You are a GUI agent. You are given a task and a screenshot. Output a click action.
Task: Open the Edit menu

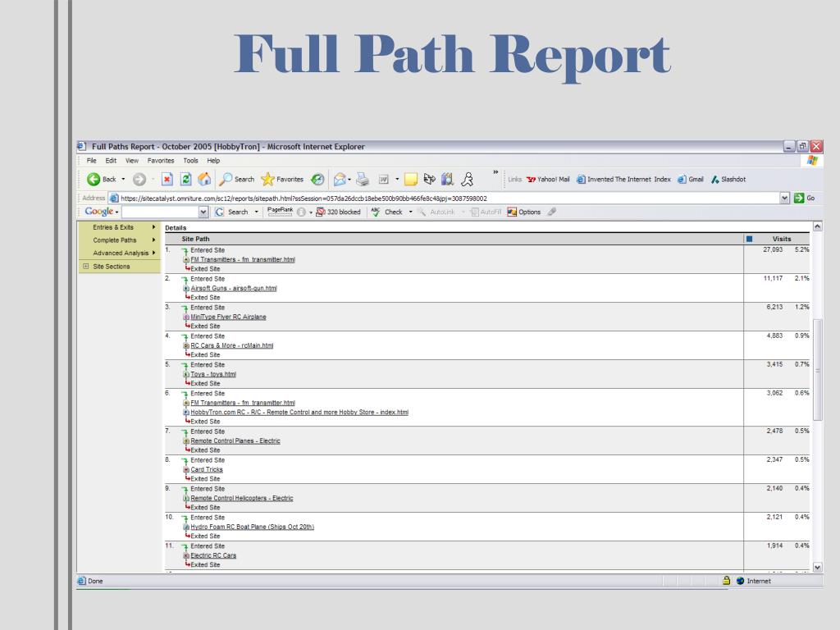pyautogui.click(x=111, y=161)
